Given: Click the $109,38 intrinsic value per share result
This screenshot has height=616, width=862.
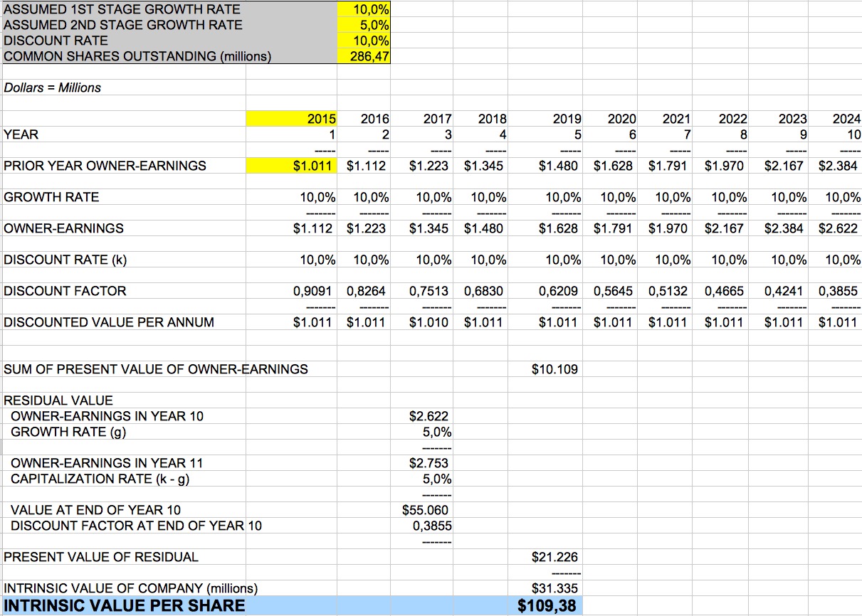Looking at the screenshot, I should coord(549,606).
